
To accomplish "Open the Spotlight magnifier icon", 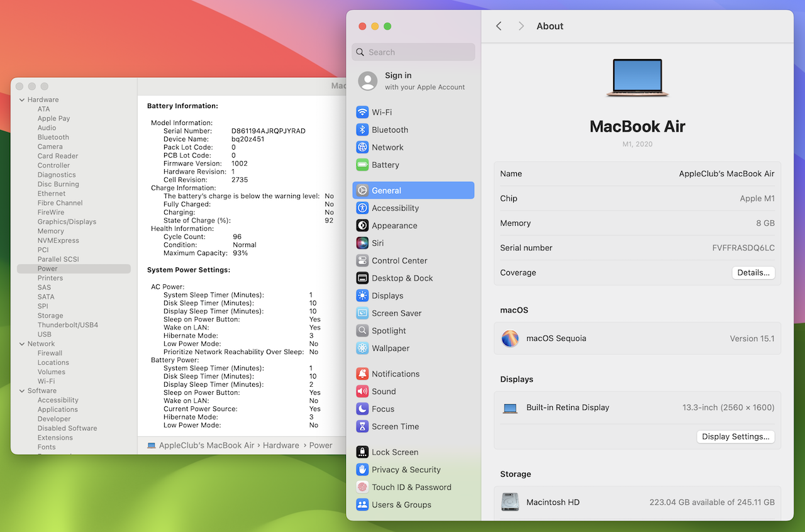I will pos(362,331).
